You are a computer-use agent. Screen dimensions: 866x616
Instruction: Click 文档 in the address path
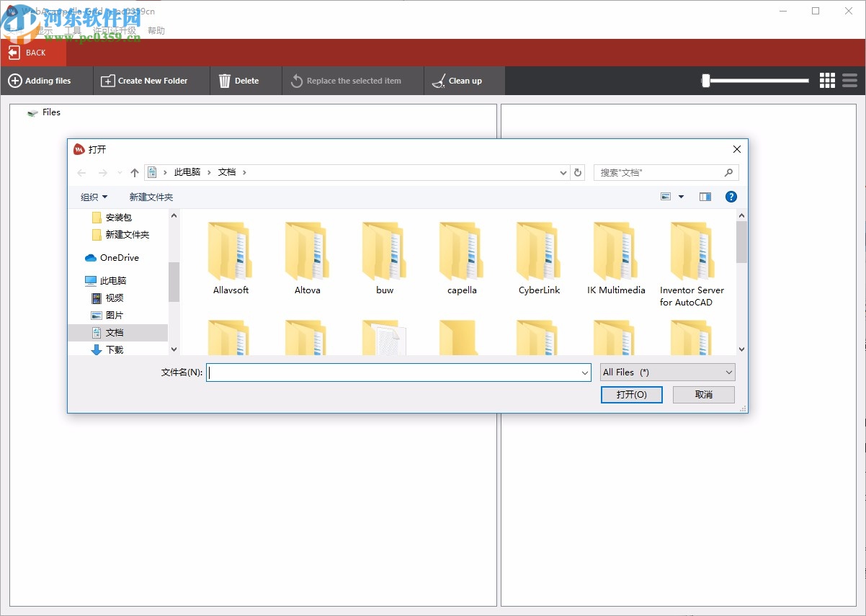[227, 172]
